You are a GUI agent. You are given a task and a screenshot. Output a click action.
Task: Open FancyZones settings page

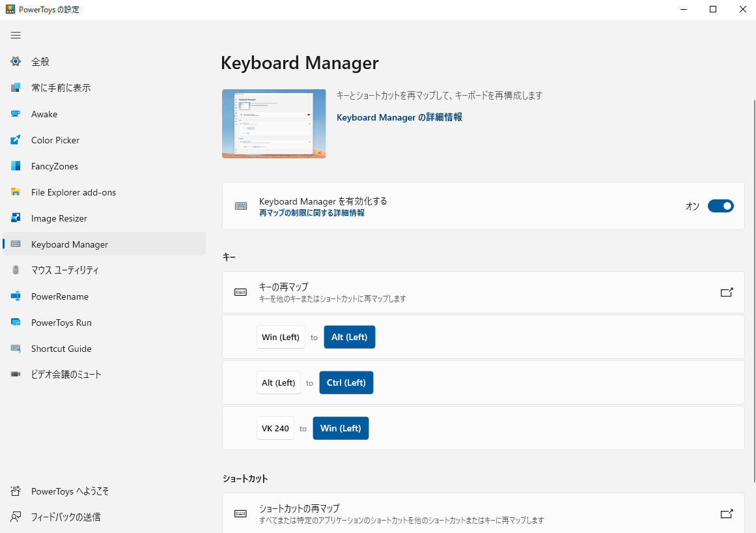coord(104,166)
